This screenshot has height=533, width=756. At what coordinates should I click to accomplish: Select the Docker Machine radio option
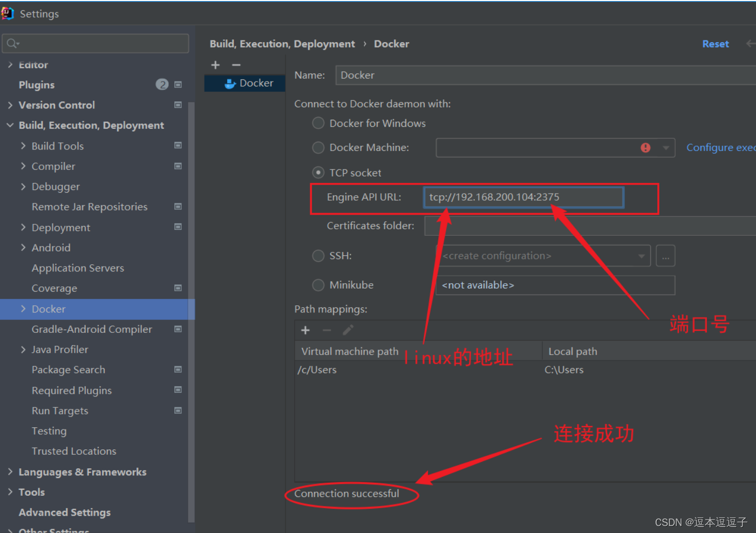click(x=318, y=147)
